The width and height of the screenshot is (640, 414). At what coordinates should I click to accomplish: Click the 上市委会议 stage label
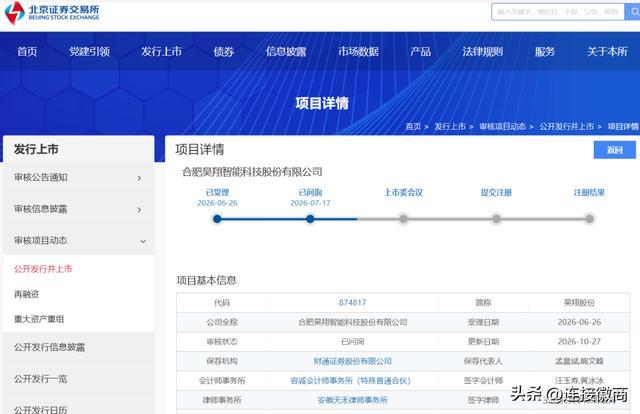(x=403, y=192)
